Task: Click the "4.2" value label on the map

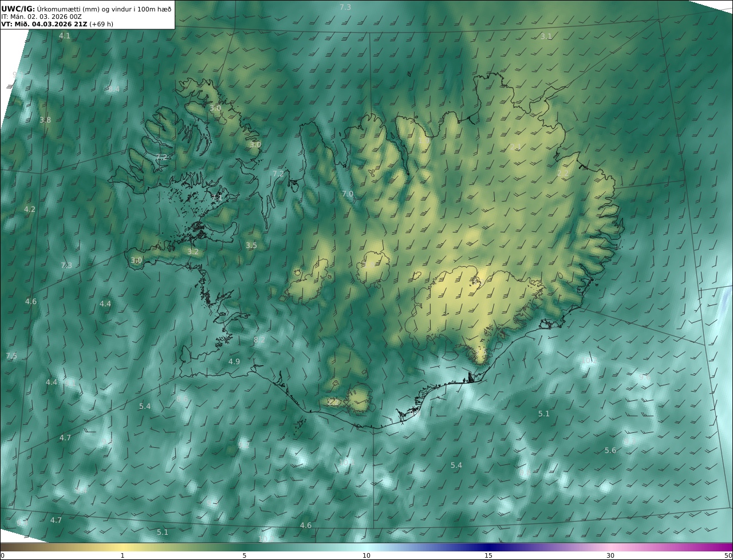Action: coord(29,209)
